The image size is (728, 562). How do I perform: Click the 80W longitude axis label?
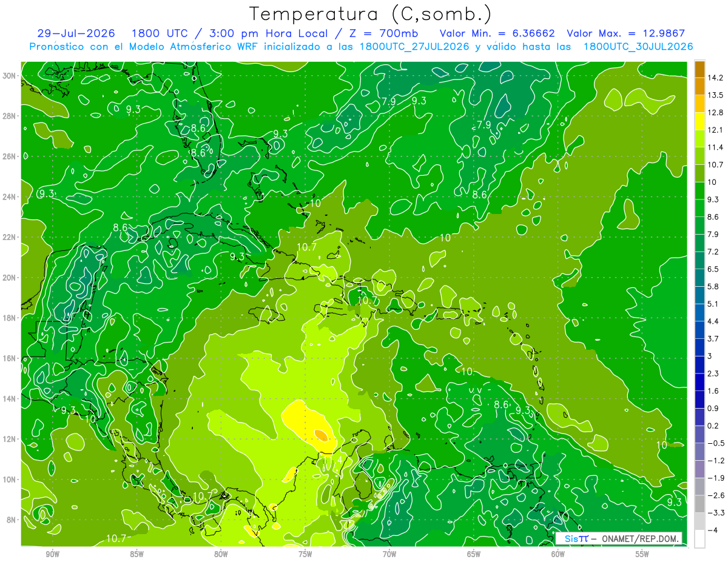tap(221, 554)
